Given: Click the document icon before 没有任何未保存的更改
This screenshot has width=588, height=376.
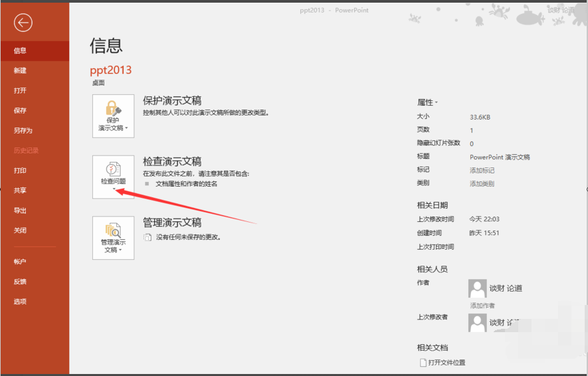Looking at the screenshot, I should 147,237.
